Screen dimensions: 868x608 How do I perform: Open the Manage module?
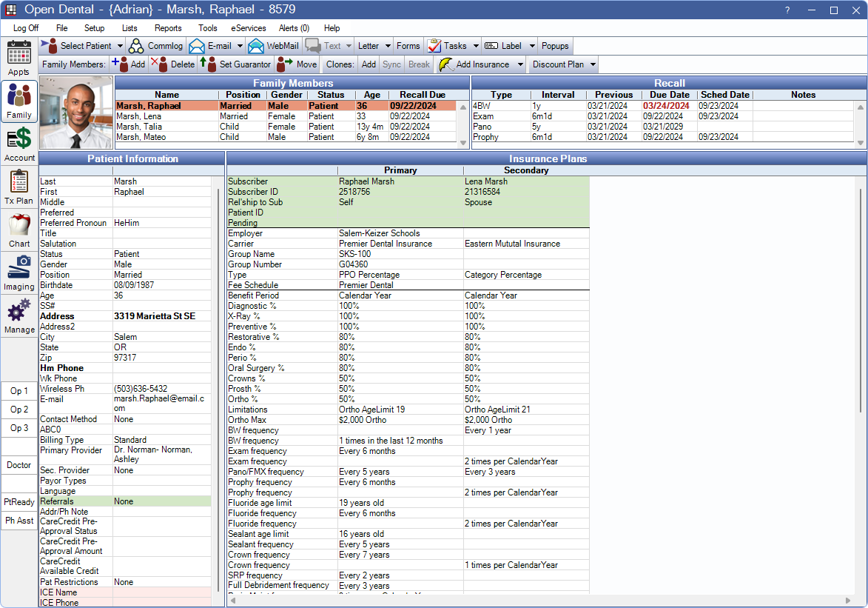[19, 316]
